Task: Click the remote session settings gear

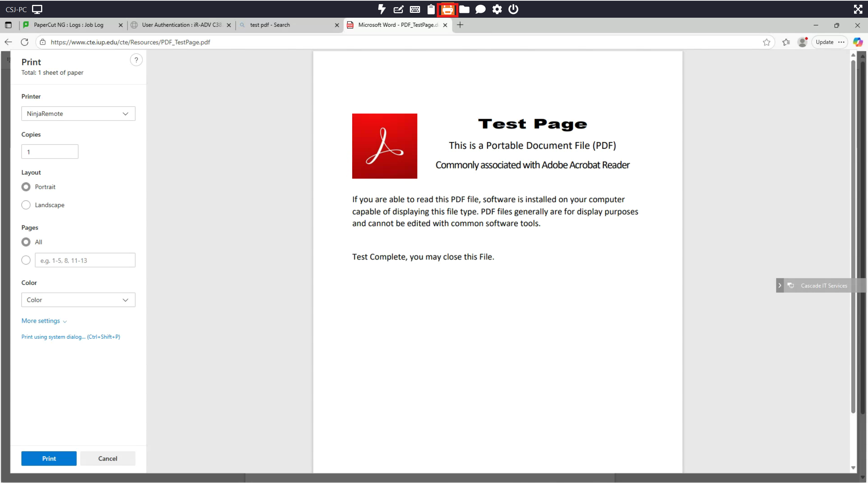Action: click(497, 9)
